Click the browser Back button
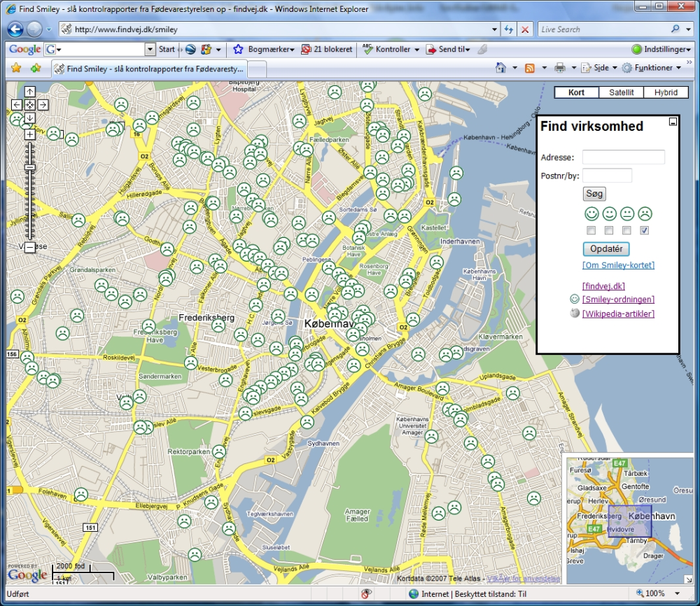Image resolution: width=700 pixels, height=606 pixels. click(15, 29)
